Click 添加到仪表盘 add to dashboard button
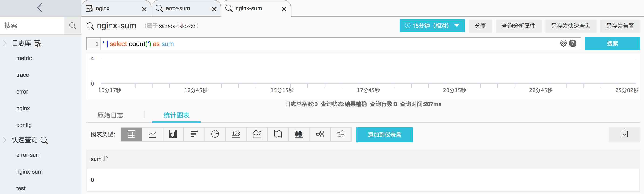This screenshot has width=644, height=194. tap(384, 135)
